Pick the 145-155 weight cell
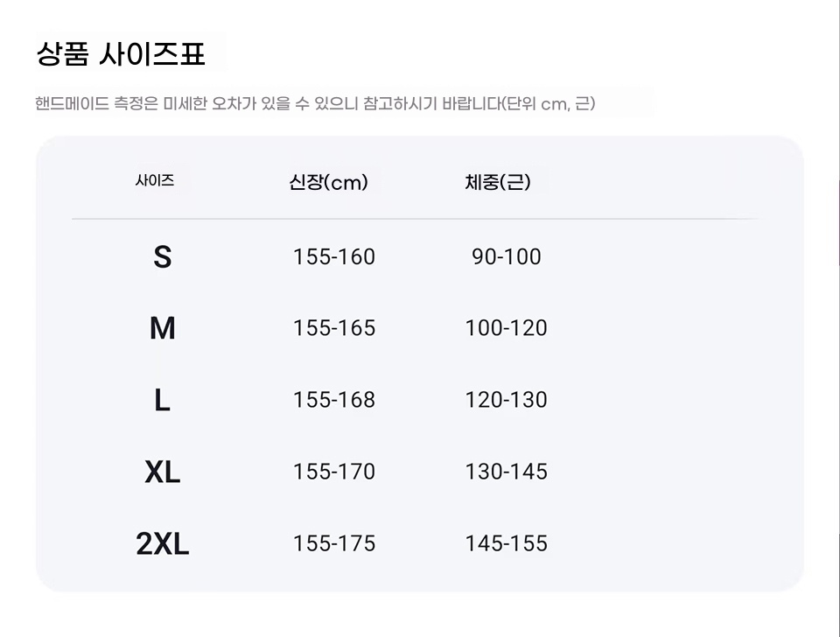Image resolution: width=840 pixels, height=637 pixels. (506, 544)
